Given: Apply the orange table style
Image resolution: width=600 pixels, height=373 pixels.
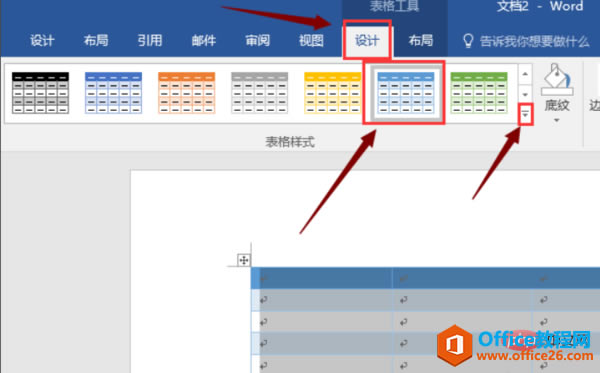Looking at the screenshot, I should coord(186,93).
